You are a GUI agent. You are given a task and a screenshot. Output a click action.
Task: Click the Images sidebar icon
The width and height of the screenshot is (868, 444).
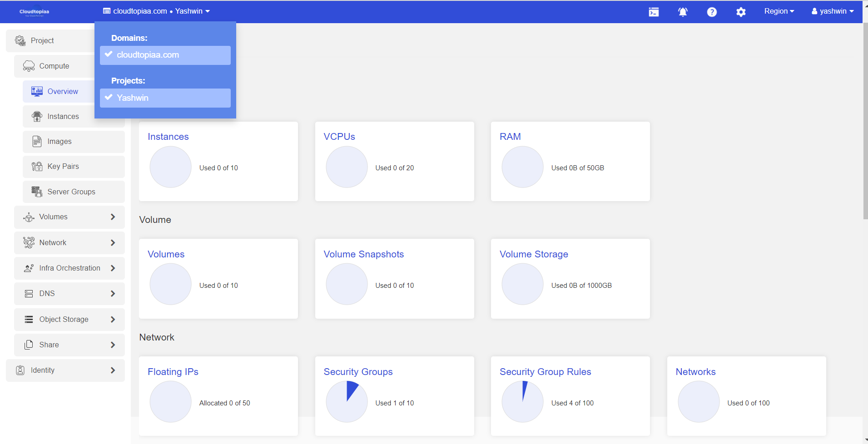click(37, 142)
